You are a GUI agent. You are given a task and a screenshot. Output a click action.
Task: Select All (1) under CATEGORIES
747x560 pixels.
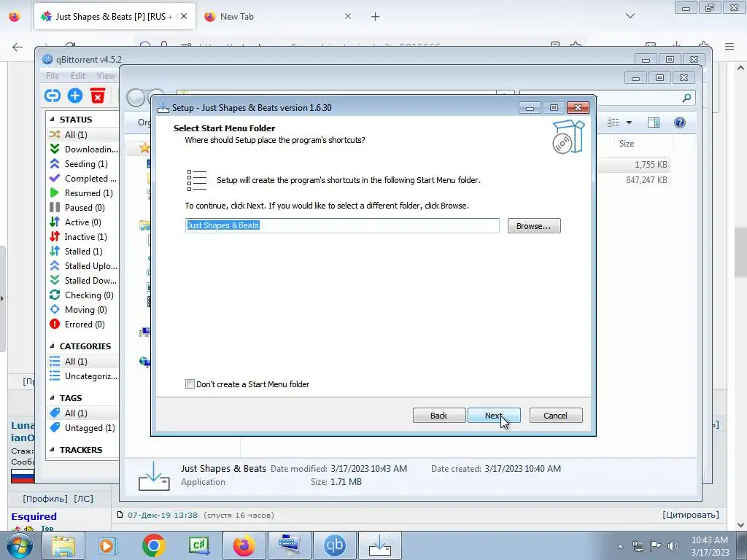tap(83, 362)
